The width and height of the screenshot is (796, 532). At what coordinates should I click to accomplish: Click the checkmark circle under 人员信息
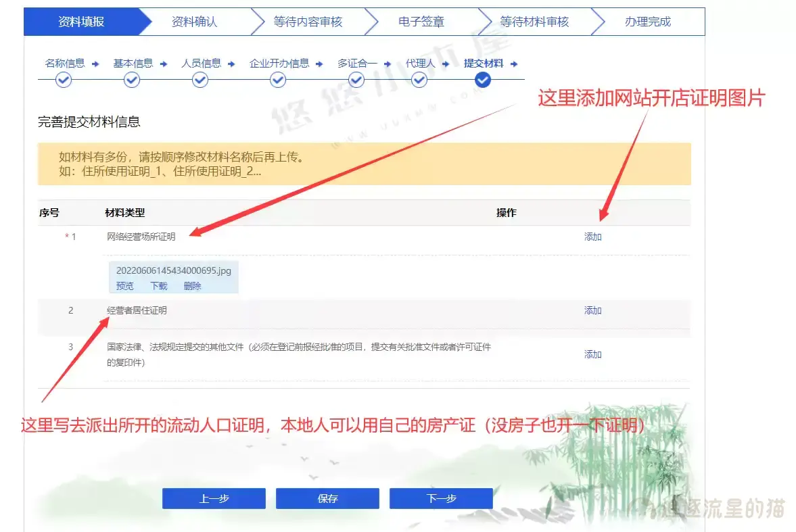tap(200, 80)
